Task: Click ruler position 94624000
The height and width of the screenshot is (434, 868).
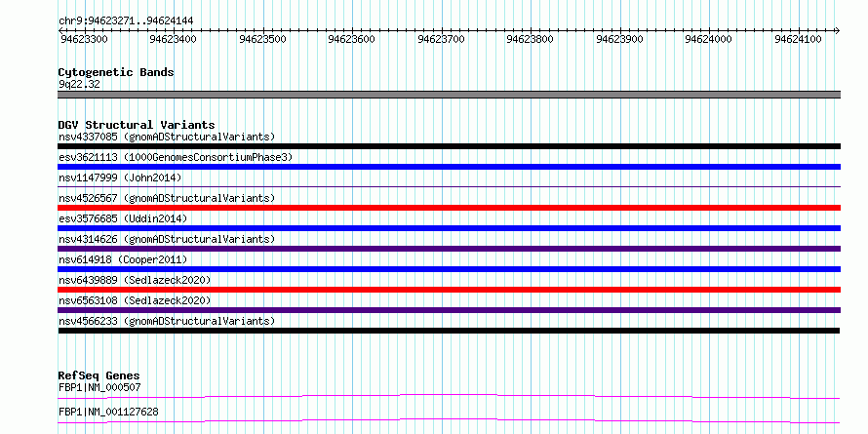Action: 710,39
